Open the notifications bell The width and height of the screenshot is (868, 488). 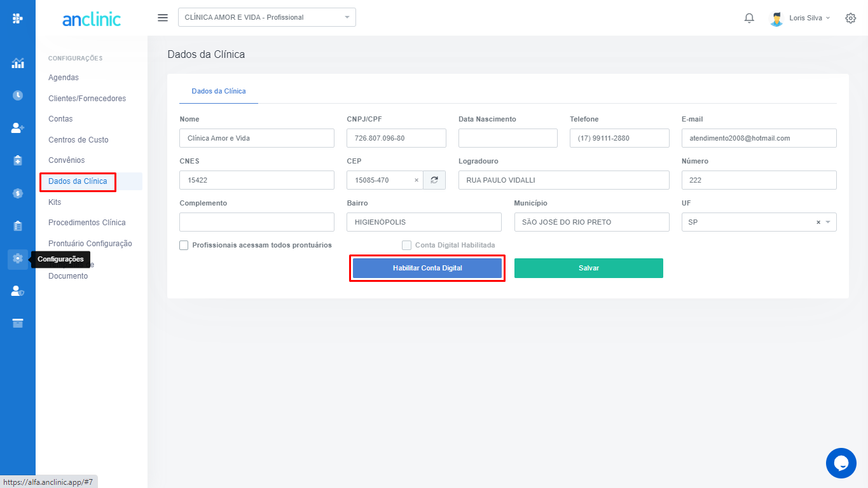(x=749, y=18)
